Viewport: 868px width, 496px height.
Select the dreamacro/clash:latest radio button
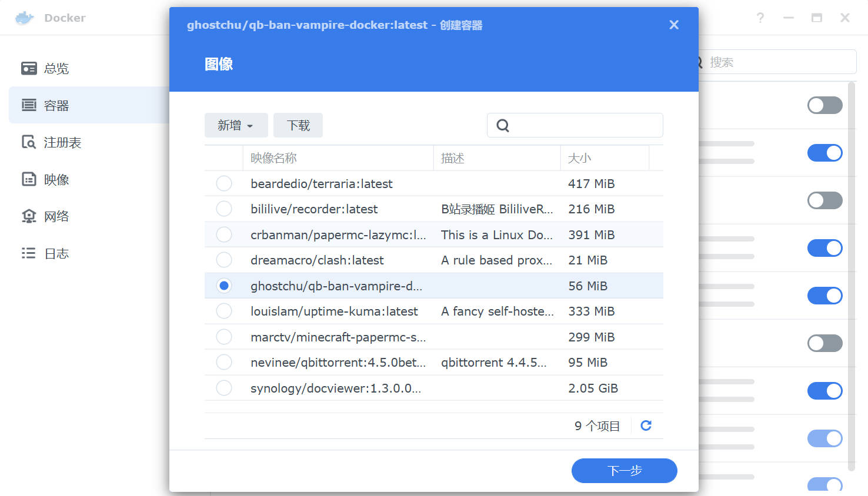(x=224, y=260)
